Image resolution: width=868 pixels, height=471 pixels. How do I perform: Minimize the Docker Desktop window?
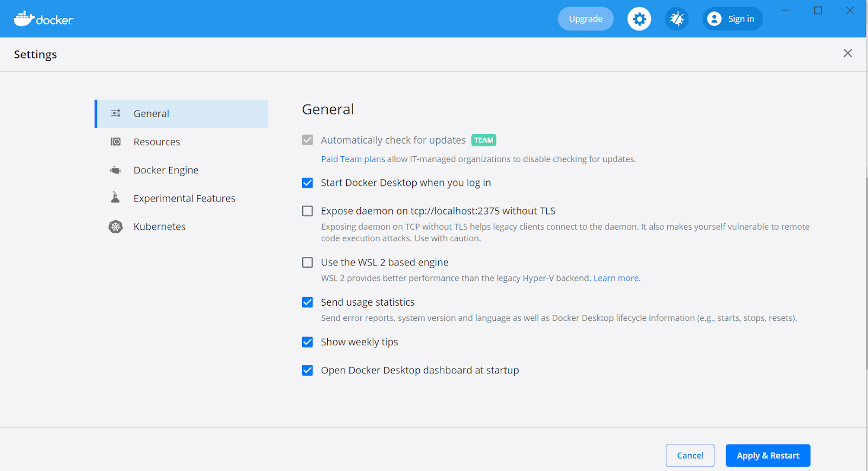(x=786, y=10)
